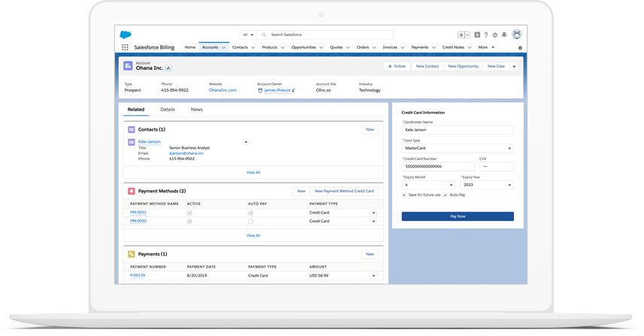The height and width of the screenshot is (336, 644).
Task: Open the Quotes nav tab
Action: point(336,47)
